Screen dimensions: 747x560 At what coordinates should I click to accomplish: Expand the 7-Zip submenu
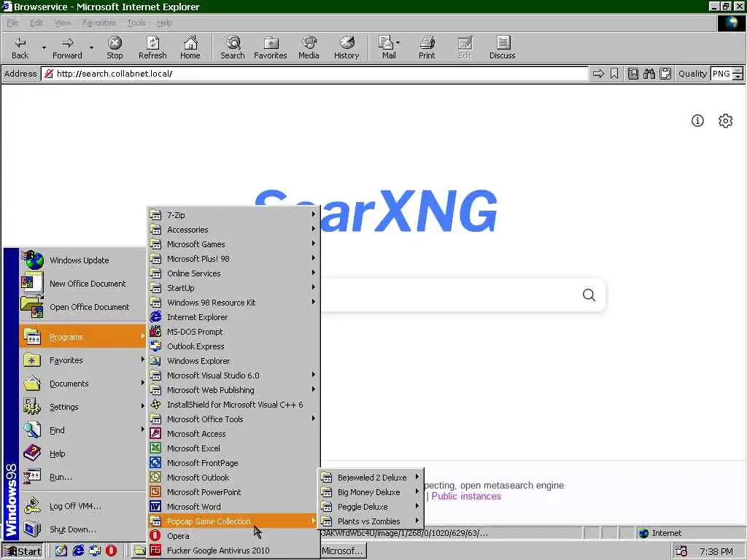point(233,215)
